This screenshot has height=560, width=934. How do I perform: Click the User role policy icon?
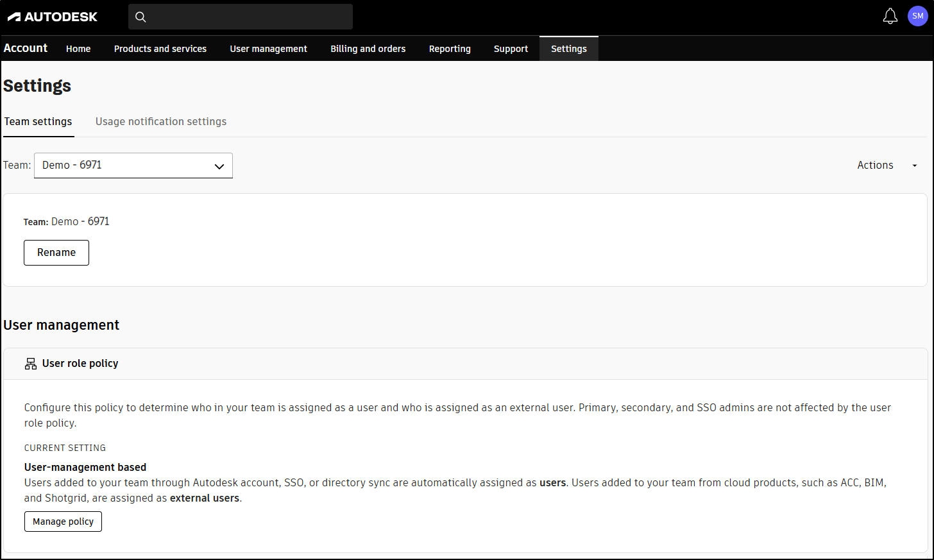click(x=31, y=364)
